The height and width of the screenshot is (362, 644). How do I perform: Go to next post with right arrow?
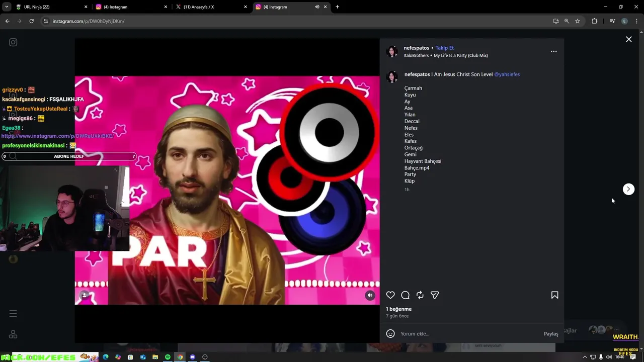[628, 189]
